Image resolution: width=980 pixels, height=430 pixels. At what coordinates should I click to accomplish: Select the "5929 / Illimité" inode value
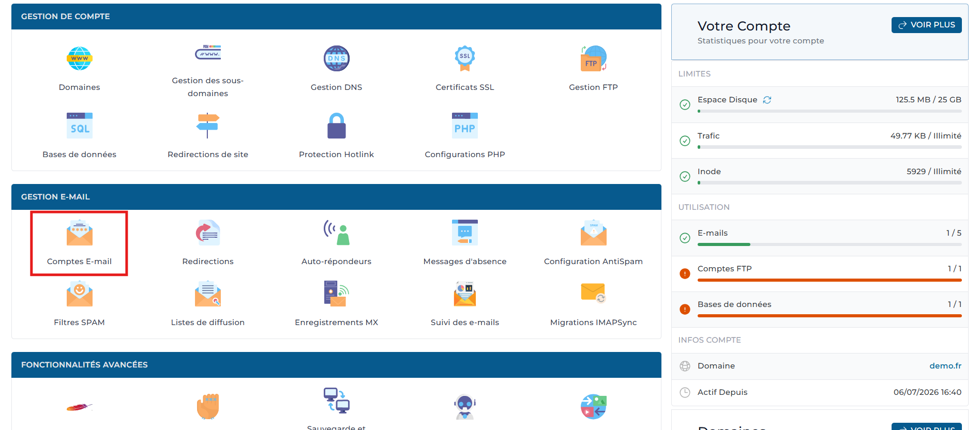pos(934,172)
